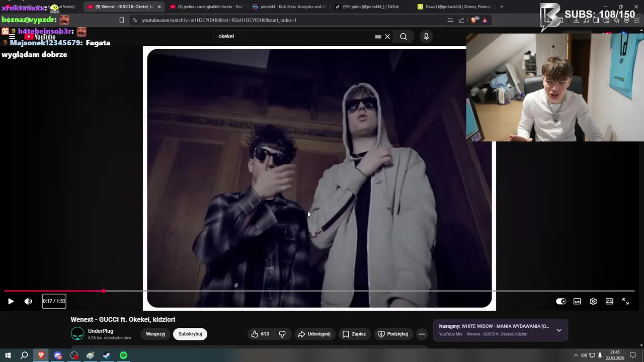Show hidden tray icons chevron
Screen dimensions: 644x362
576,355
